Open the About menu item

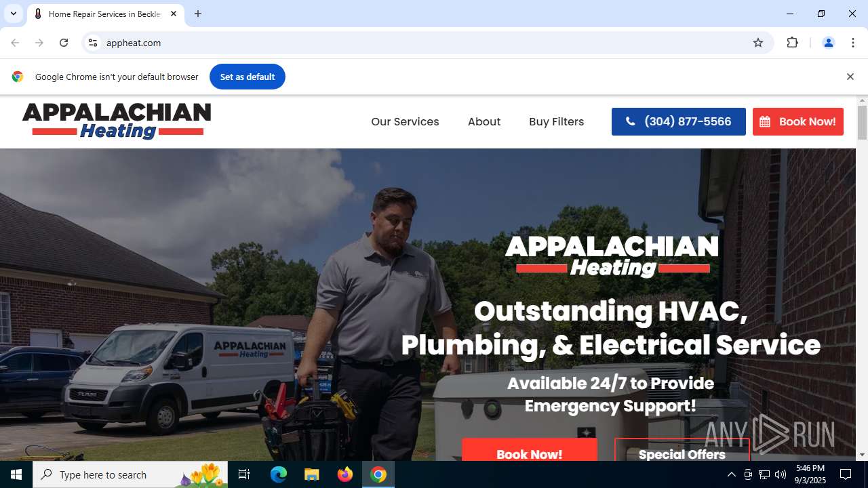point(484,122)
